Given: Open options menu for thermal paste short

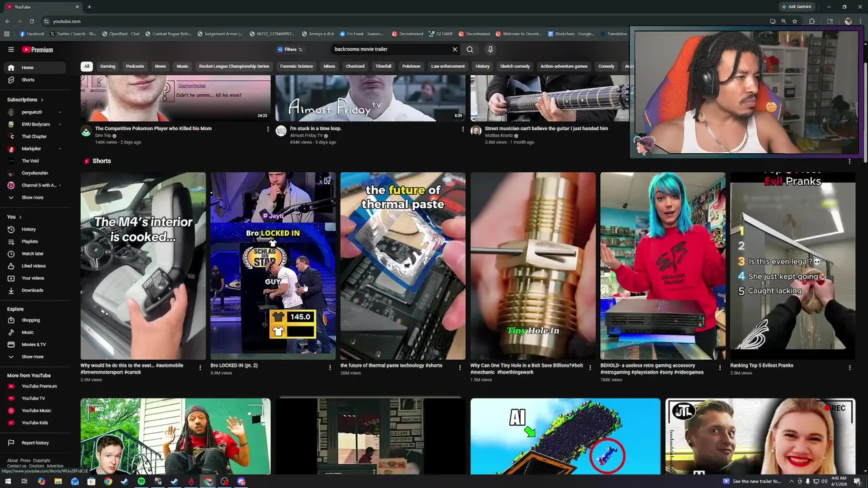Looking at the screenshot, I should [460, 367].
